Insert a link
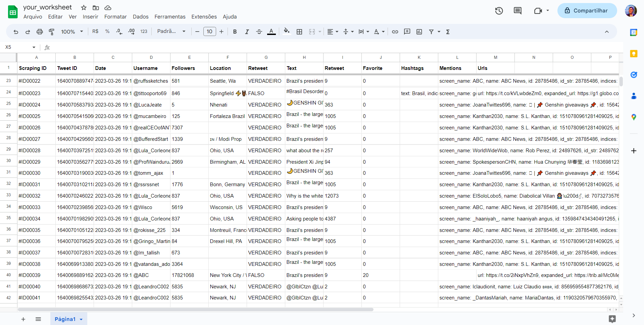Image resolution: width=644 pixels, height=325 pixels. 395,31
